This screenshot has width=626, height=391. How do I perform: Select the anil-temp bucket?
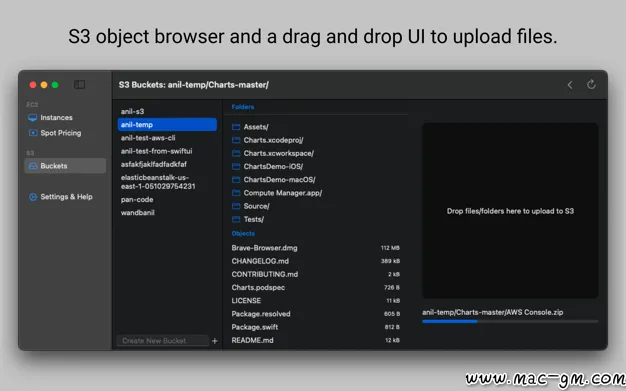167,125
